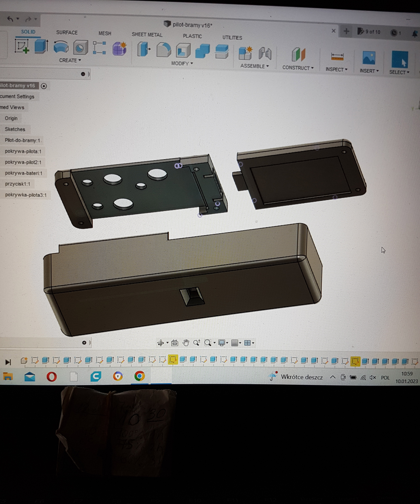The height and width of the screenshot is (504, 420).
Task: Click the Shell tool icon
Action: click(183, 51)
